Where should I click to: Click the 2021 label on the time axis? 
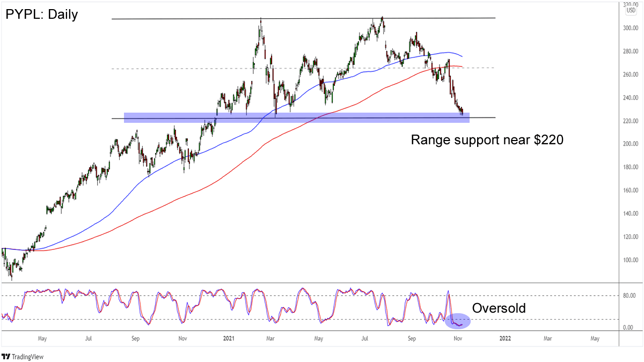[x=229, y=338]
